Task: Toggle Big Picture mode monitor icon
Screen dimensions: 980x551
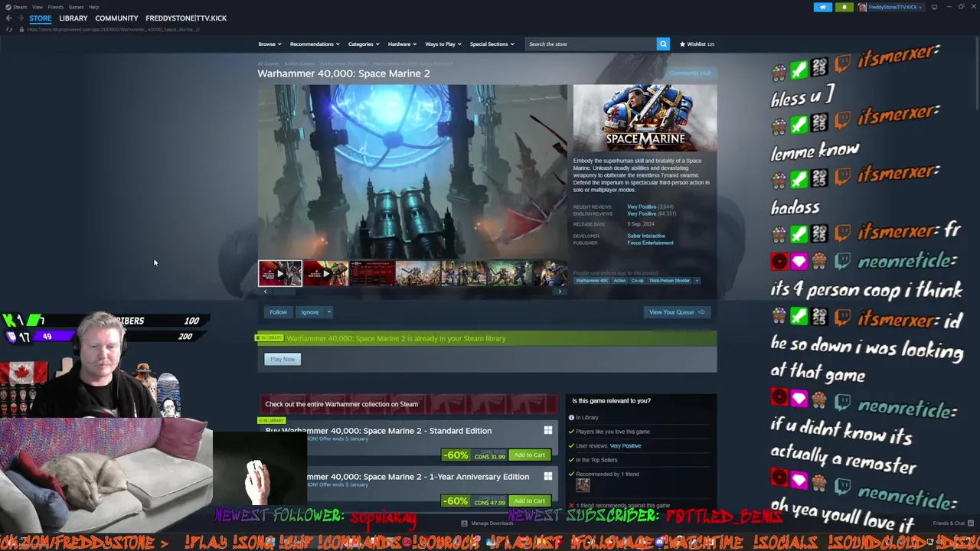Action: click(x=934, y=7)
